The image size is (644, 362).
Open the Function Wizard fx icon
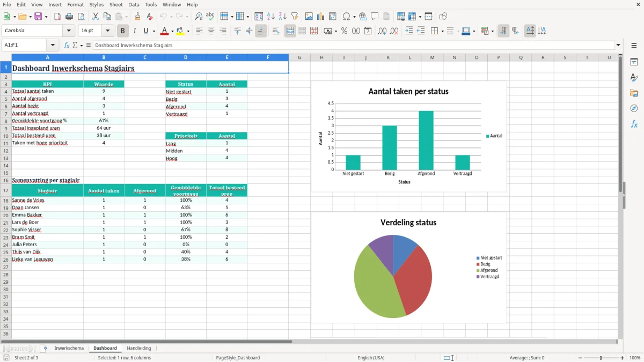click(67, 46)
